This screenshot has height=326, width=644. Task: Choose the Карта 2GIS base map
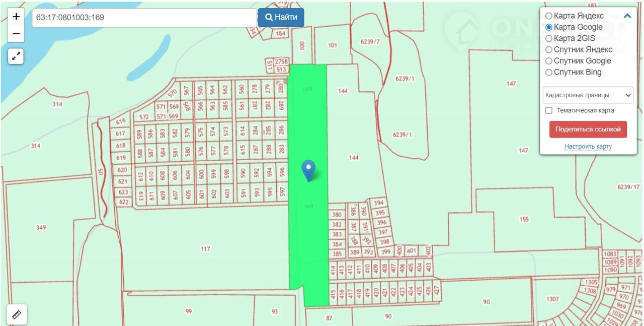coord(549,38)
